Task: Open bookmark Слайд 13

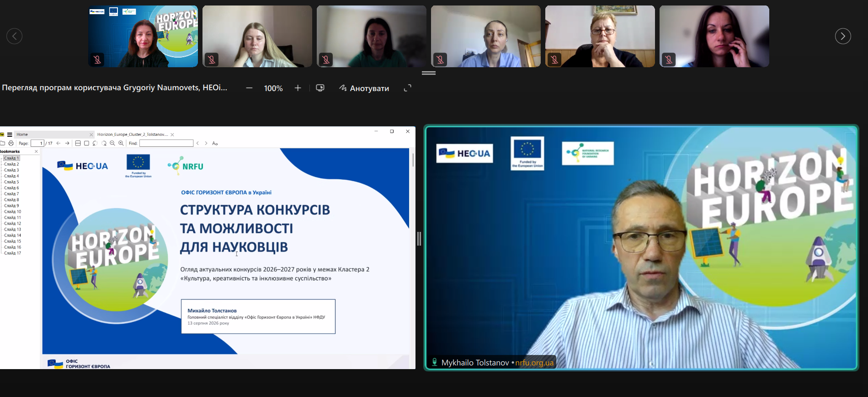Action: pyautogui.click(x=12, y=230)
